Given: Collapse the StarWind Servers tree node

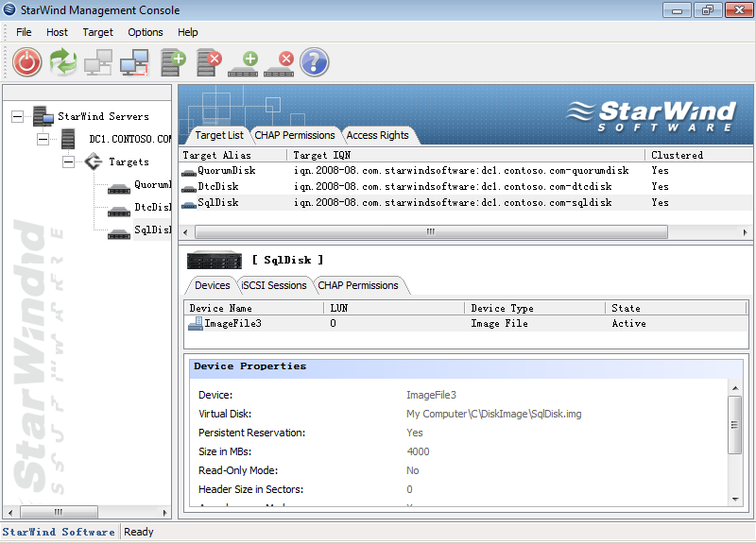Looking at the screenshot, I should pyautogui.click(x=18, y=116).
